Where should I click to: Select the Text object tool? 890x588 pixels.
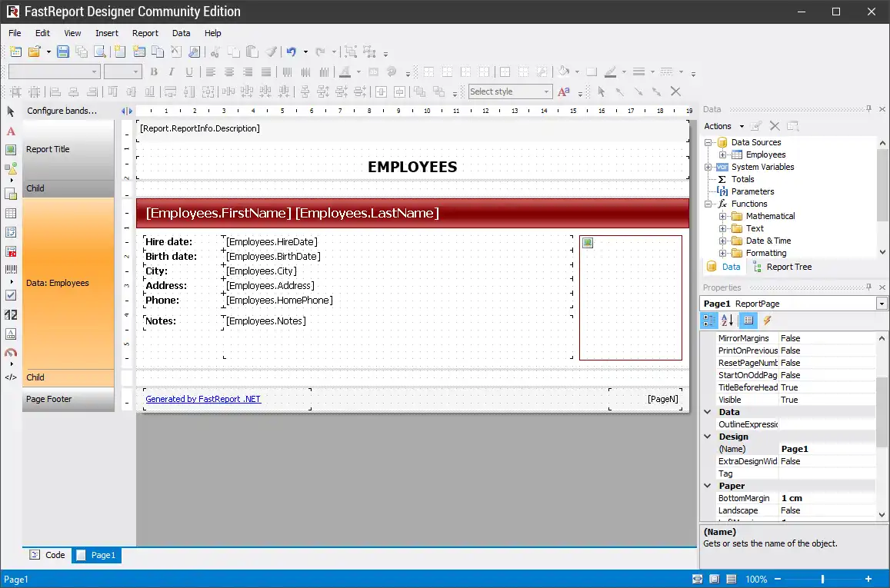(x=11, y=131)
